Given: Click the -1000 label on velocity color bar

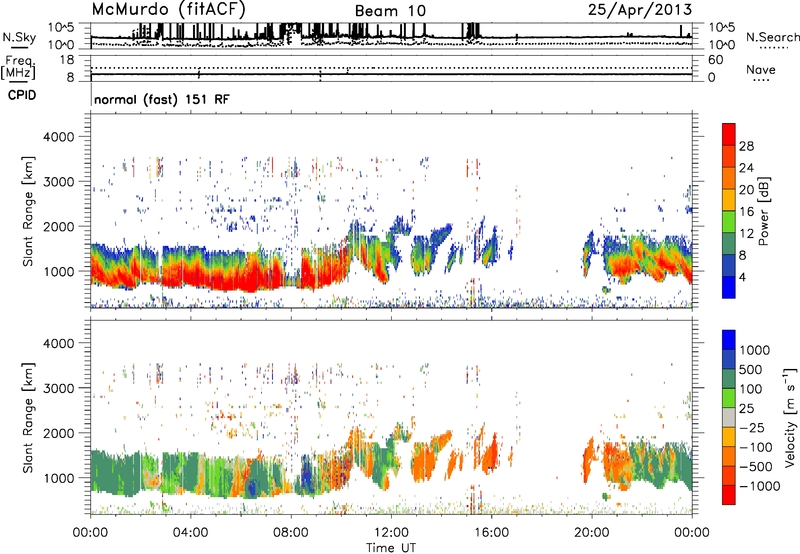Looking at the screenshot, I should pos(760,486).
